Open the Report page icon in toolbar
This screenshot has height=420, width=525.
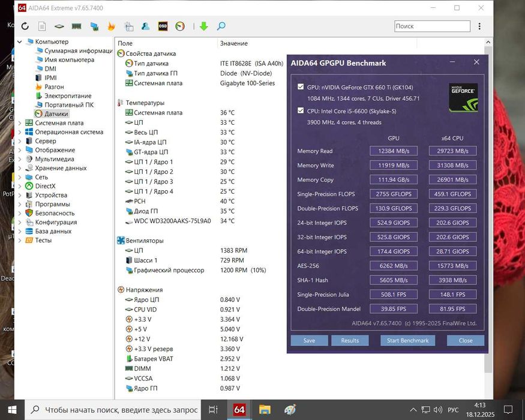42,26
